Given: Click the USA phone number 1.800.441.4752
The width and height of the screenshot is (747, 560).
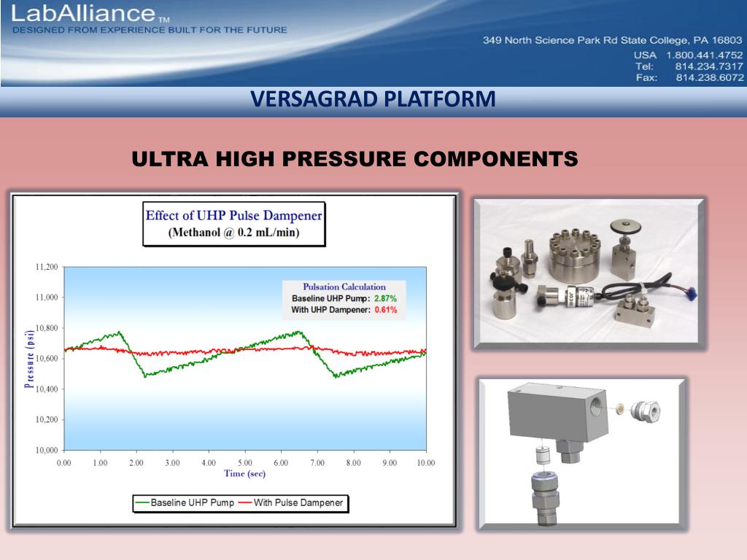Looking at the screenshot, I should (704, 55).
